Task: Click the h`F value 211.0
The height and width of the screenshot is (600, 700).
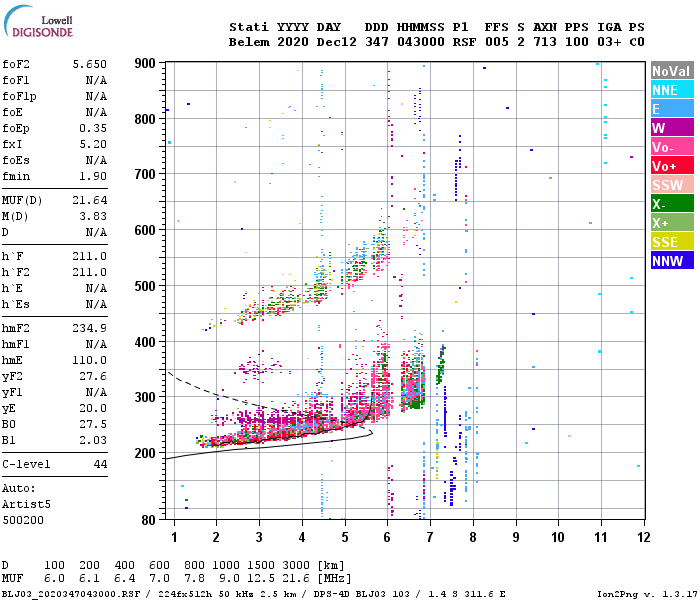Action: tap(90, 257)
